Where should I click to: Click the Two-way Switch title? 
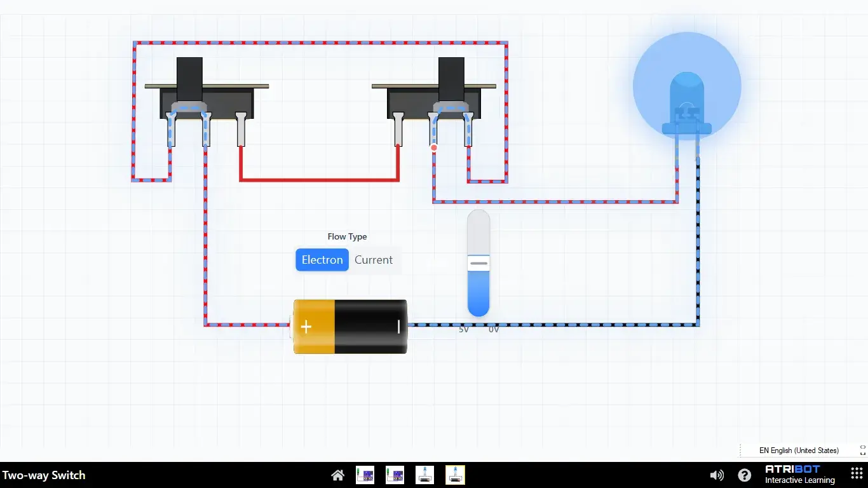(x=44, y=475)
